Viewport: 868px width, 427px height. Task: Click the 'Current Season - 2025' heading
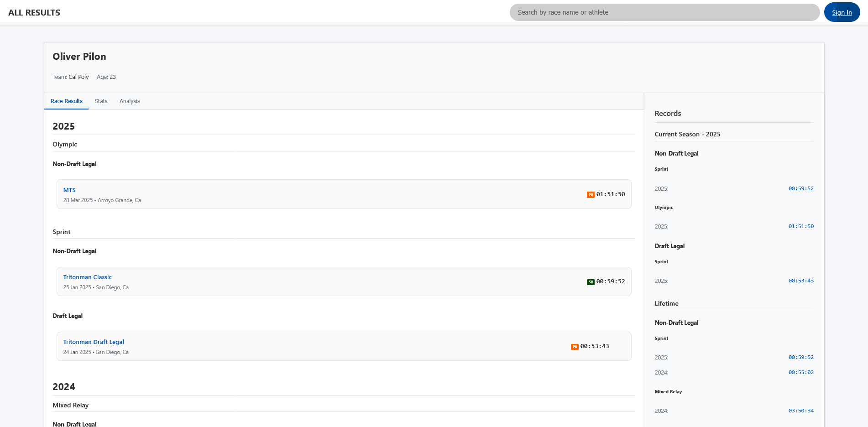687,134
